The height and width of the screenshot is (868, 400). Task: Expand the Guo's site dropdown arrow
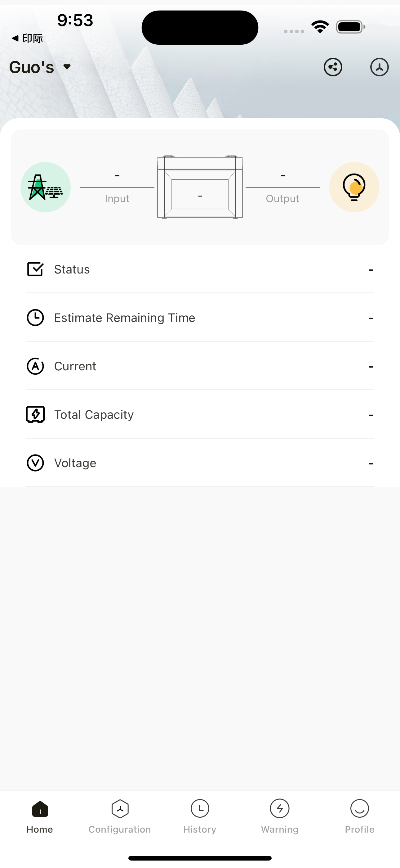click(x=67, y=67)
